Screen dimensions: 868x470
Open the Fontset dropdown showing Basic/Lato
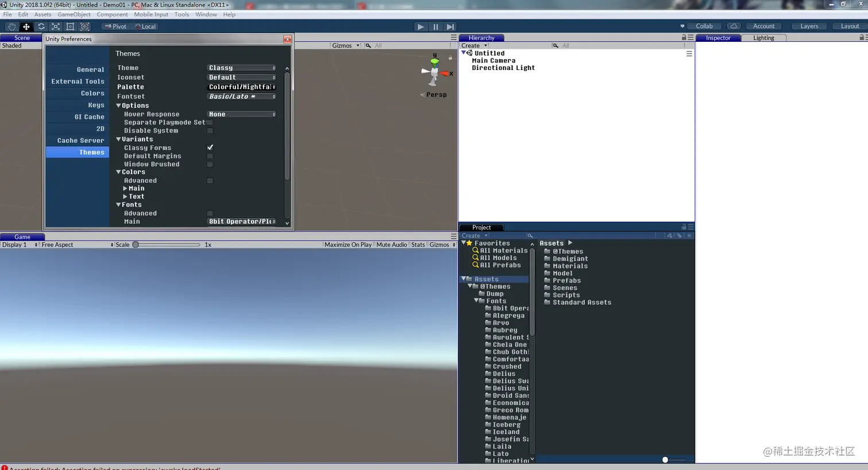(x=242, y=96)
